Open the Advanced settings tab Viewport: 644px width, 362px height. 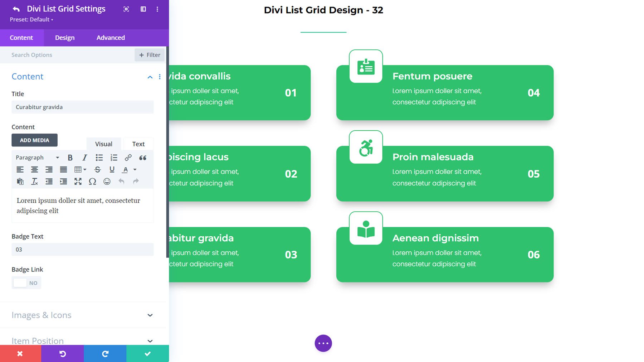(110, 38)
